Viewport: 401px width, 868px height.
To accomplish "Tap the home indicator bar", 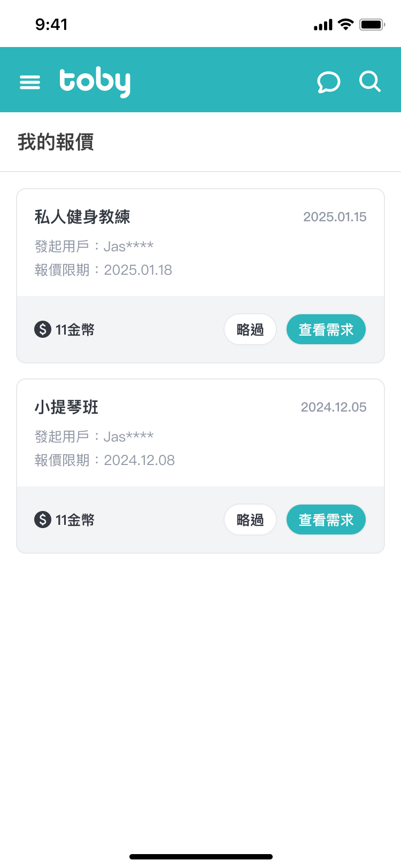I will pos(201,857).
